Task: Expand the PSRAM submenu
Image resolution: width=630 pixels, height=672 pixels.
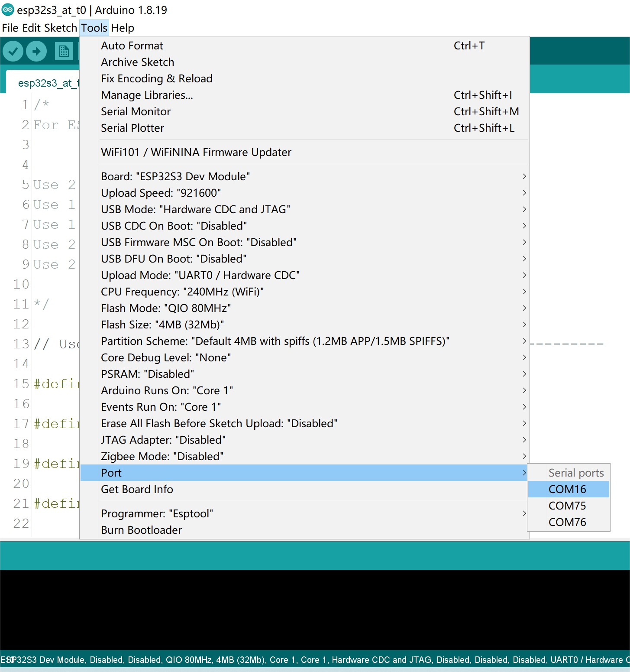Action: coord(305,374)
